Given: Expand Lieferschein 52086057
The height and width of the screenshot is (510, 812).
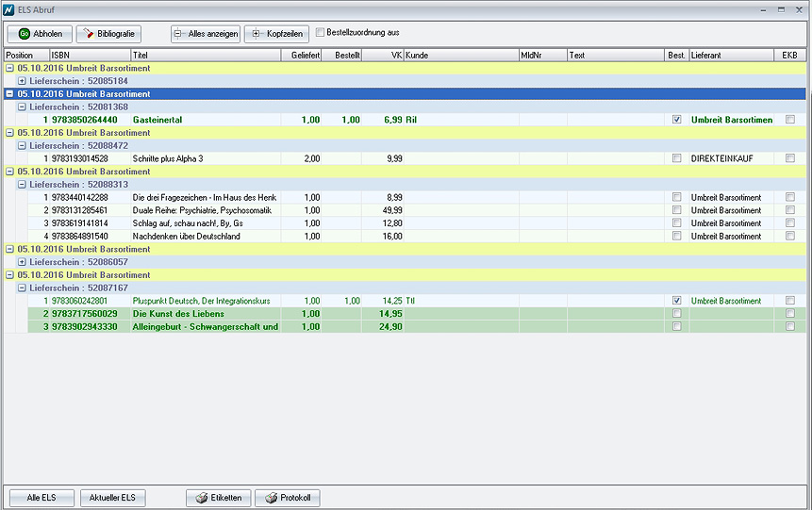Looking at the screenshot, I should coord(22,262).
